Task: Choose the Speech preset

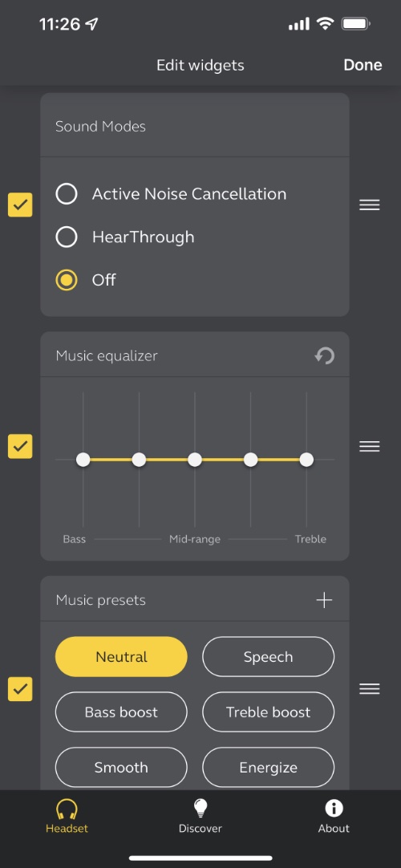Action: click(x=268, y=656)
